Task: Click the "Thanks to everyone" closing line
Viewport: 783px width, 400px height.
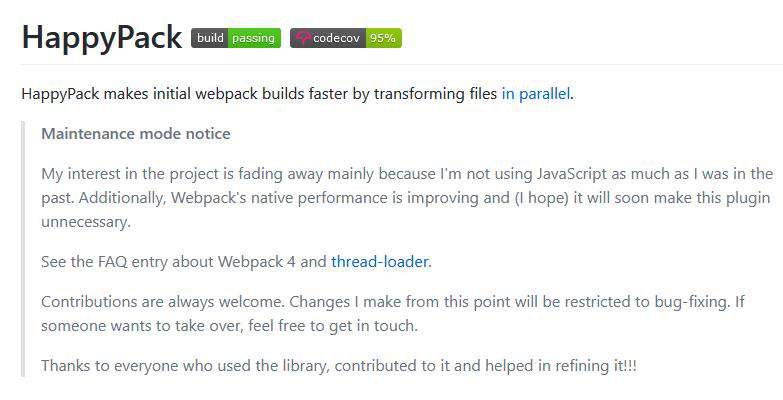Action: [x=339, y=365]
